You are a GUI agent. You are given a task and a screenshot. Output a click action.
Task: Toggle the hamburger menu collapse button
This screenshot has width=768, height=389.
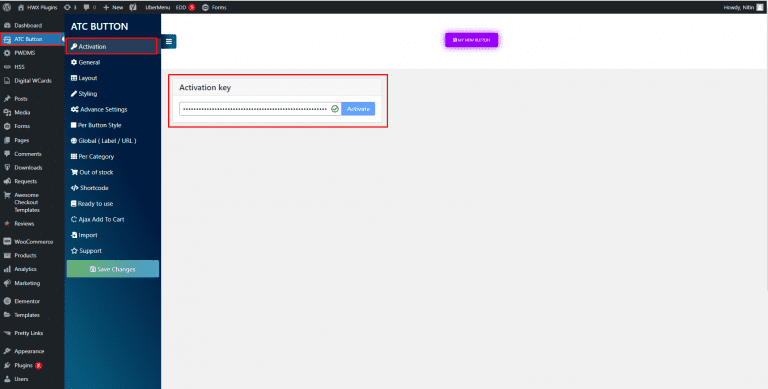(168, 42)
